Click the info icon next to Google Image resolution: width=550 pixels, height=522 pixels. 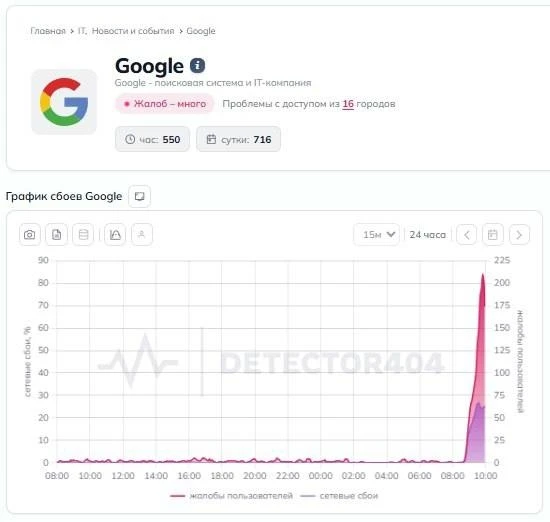coord(197,65)
